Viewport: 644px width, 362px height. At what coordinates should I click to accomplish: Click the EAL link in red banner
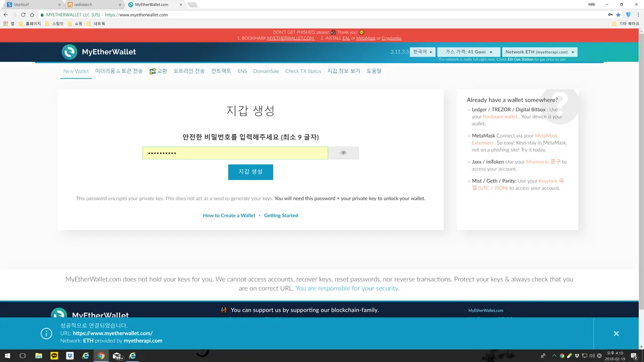[x=346, y=38]
